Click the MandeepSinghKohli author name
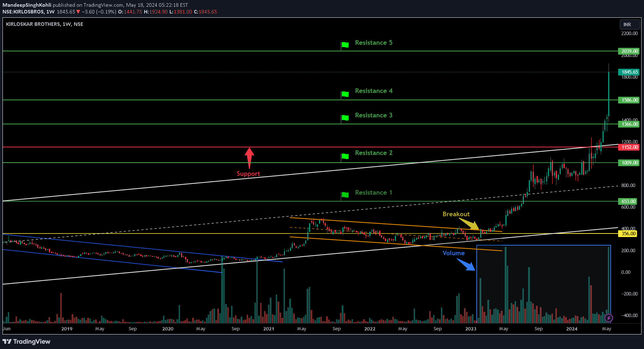This screenshot has width=644, height=349. pyautogui.click(x=27, y=5)
